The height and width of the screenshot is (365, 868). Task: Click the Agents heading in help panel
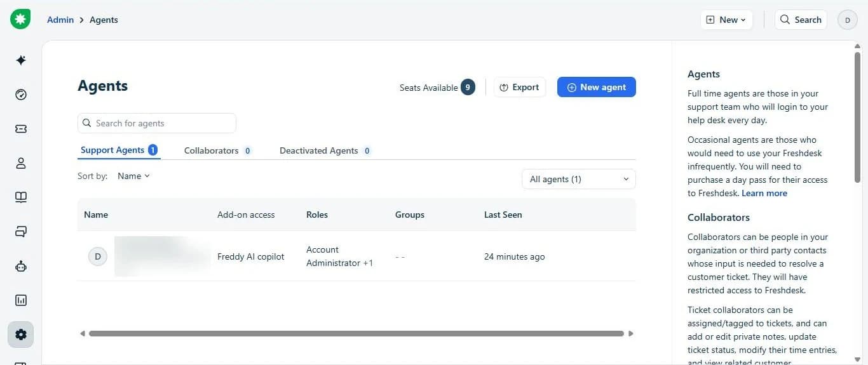tap(703, 74)
